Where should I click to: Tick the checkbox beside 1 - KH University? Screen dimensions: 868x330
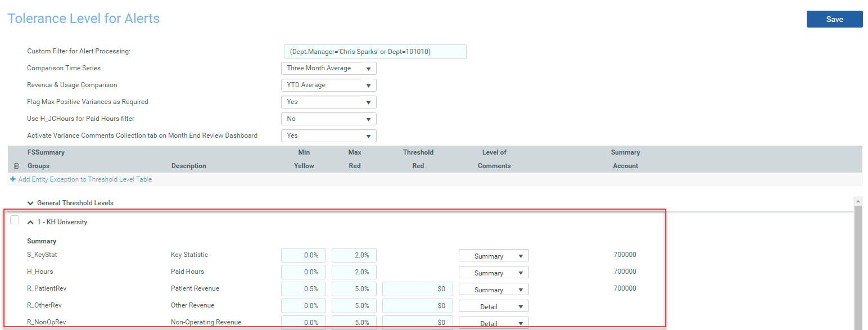[x=15, y=220]
